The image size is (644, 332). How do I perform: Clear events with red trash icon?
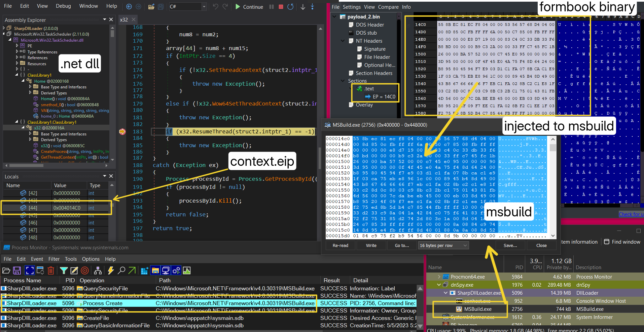pyautogui.click(x=51, y=271)
